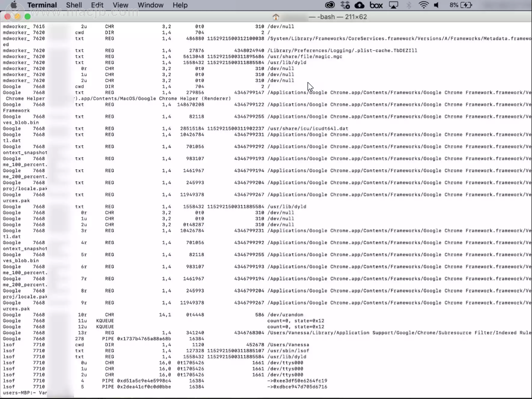Click the target ->0xdbce947d705d6716
Viewport: 532px width, 399px height.
(297, 387)
